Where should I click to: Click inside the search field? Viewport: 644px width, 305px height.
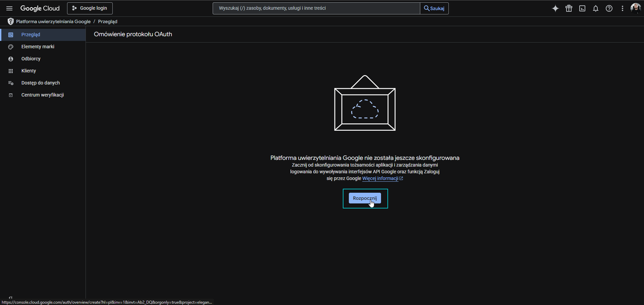(x=315, y=8)
